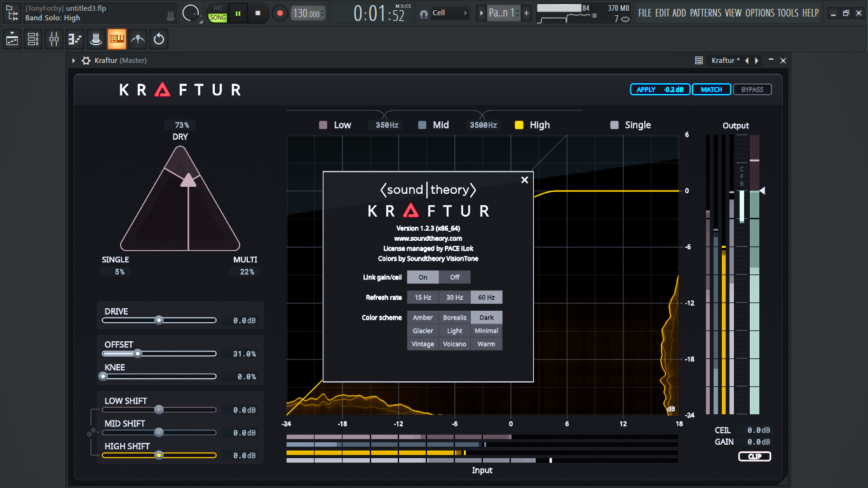Open the OPTIONS menu
The image size is (868, 488).
pyautogui.click(x=760, y=13)
